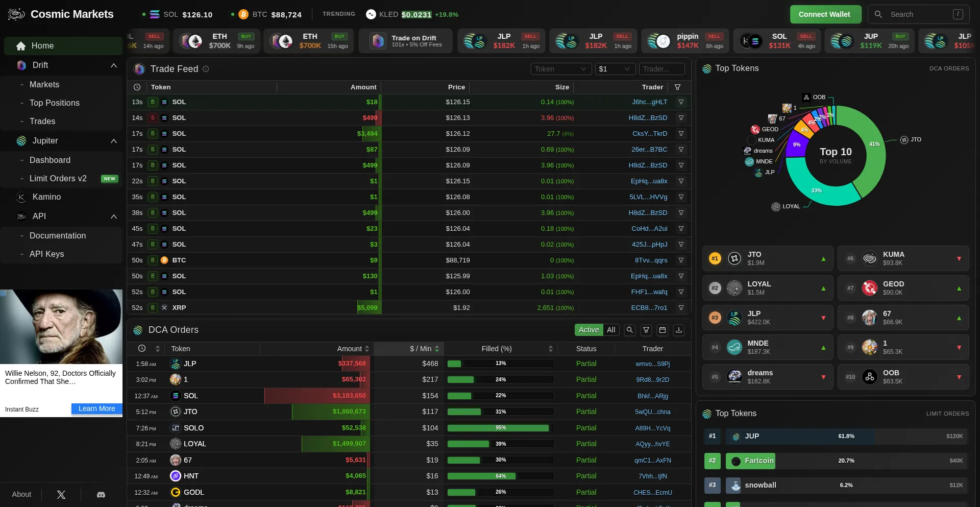
Task: Open the Token dropdown in Trade Feed
Action: pos(561,69)
